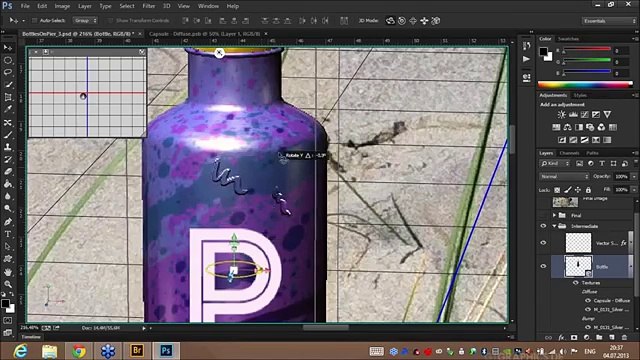Switch to the Styles tab
640x360 pixels.
(x=580, y=95)
